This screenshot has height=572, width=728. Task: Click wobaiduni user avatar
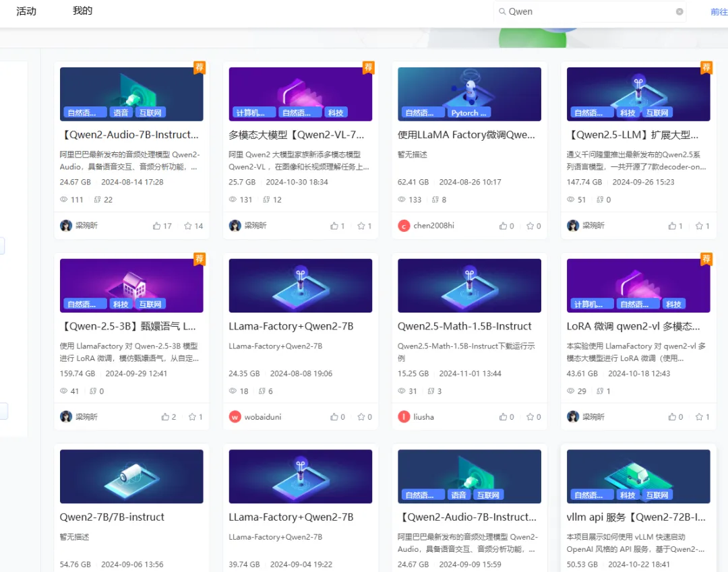(x=235, y=417)
